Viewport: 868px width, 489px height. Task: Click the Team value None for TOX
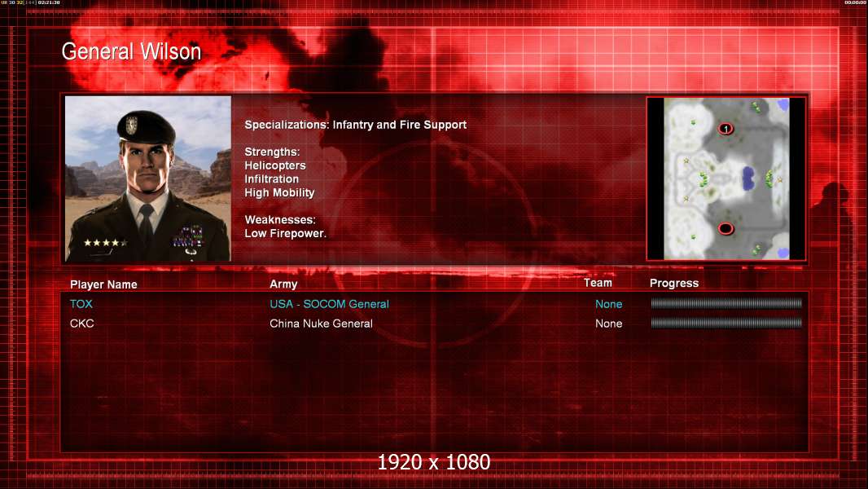pyautogui.click(x=608, y=304)
